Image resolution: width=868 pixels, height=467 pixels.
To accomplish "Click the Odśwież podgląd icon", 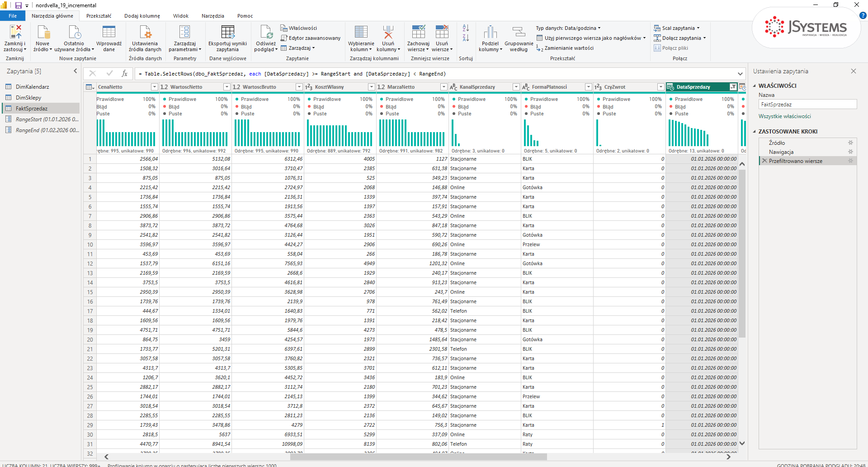I will [x=266, y=32].
